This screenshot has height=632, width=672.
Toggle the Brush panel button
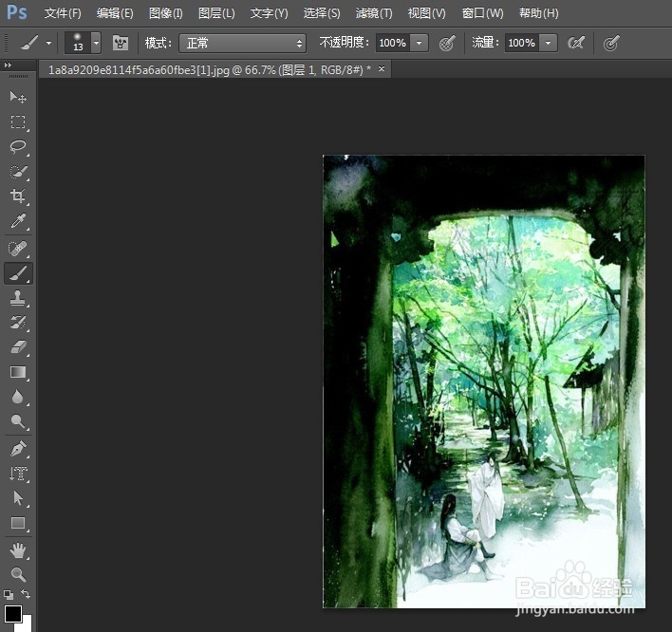pos(121,43)
